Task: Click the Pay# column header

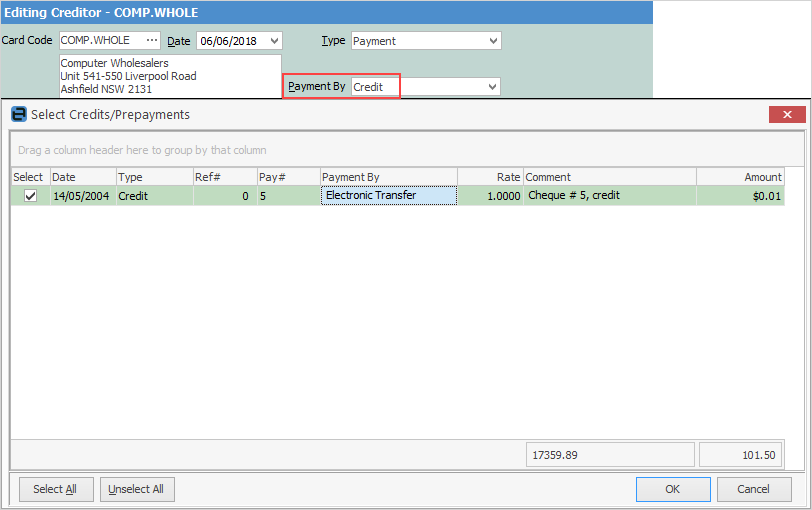Action: (288, 177)
